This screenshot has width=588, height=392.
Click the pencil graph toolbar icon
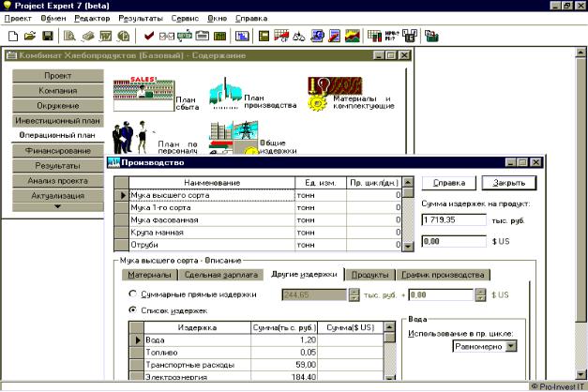pyautogui.click(x=334, y=36)
